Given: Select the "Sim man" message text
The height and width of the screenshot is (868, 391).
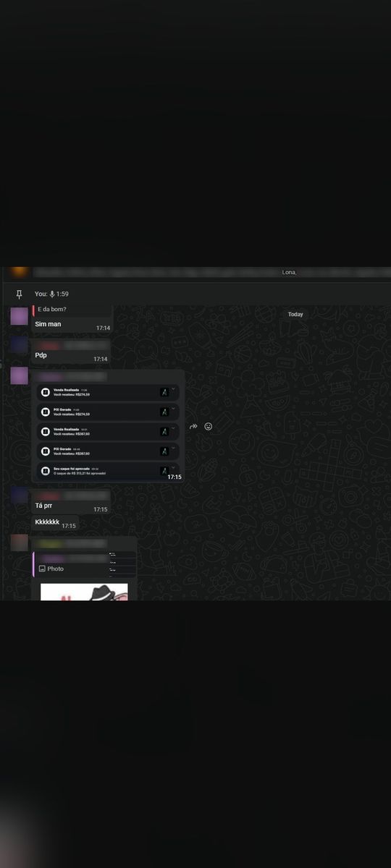Looking at the screenshot, I should pos(48,324).
